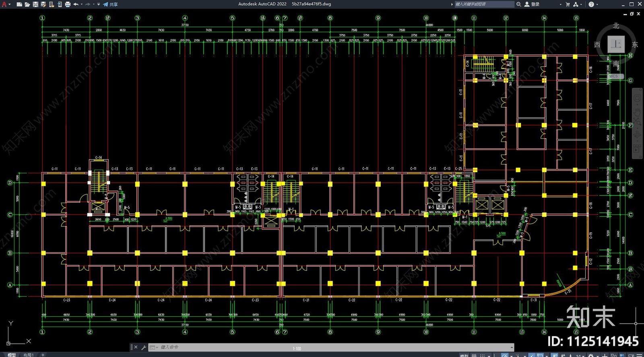
Task: Click the Autodesk account triangle icon
Action: click(576, 4)
